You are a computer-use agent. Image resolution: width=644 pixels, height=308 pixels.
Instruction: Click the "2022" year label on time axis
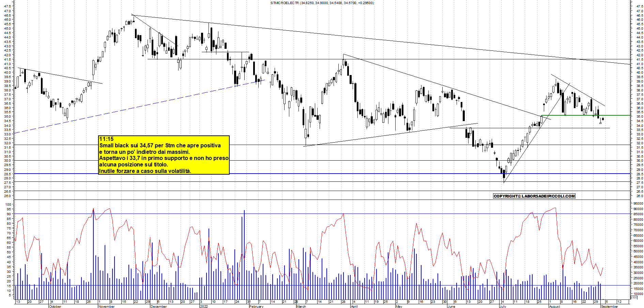click(203, 306)
